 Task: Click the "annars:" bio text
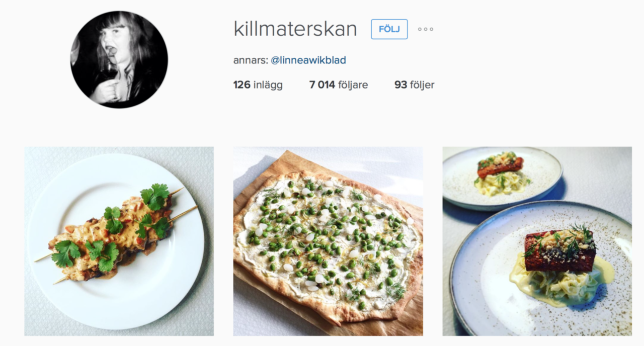[x=250, y=60]
